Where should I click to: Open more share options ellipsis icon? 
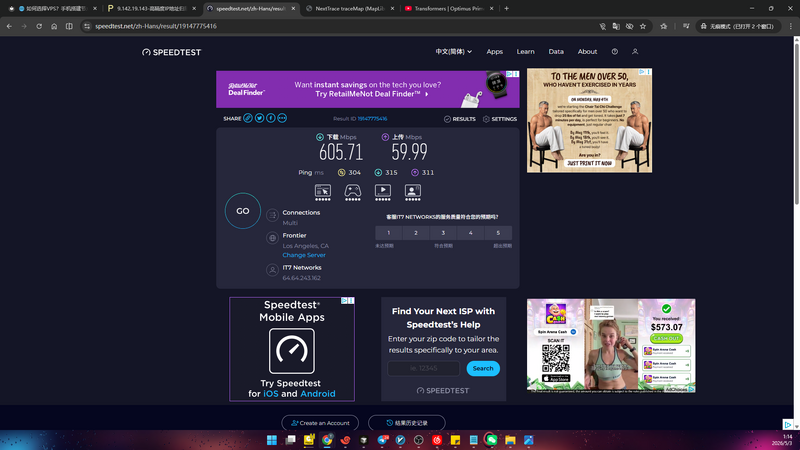click(x=282, y=118)
